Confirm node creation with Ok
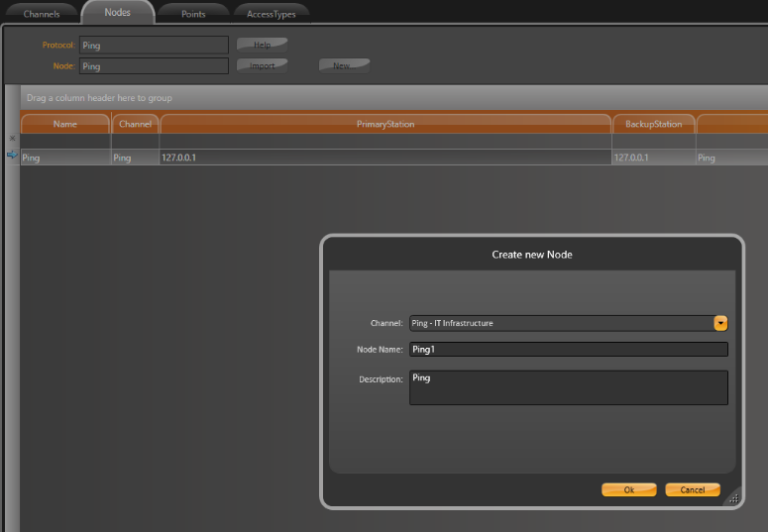The image size is (768, 532). pyautogui.click(x=628, y=489)
